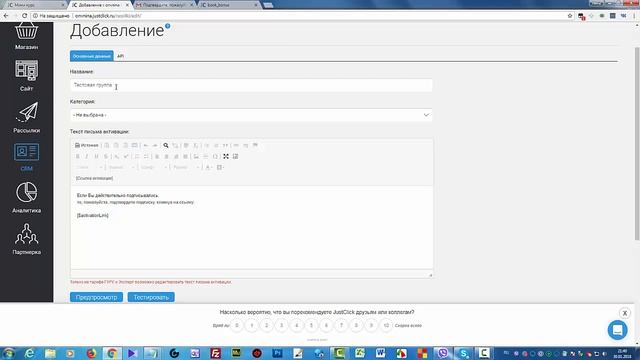Open the text color picker dropdown

tap(209, 167)
